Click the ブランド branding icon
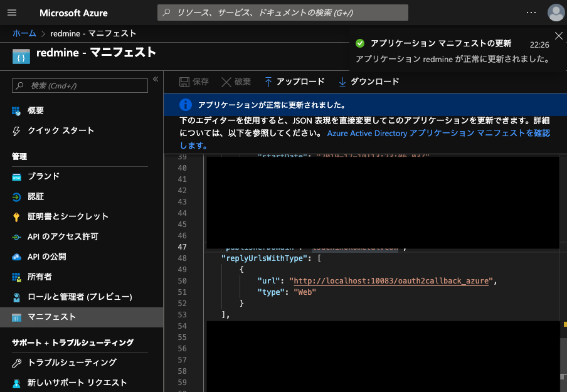Image resolution: width=567 pixels, height=392 pixels. tap(17, 177)
